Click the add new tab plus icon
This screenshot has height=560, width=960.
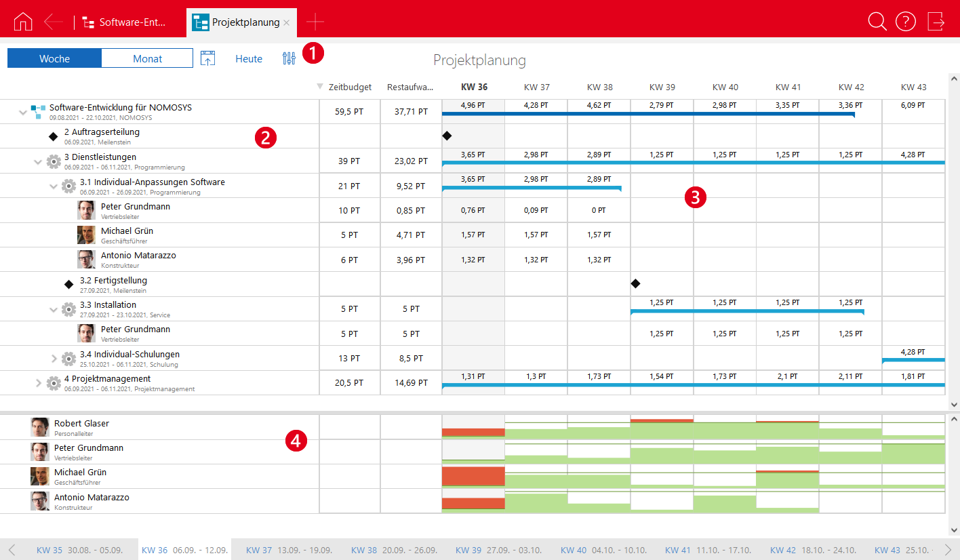point(315,22)
